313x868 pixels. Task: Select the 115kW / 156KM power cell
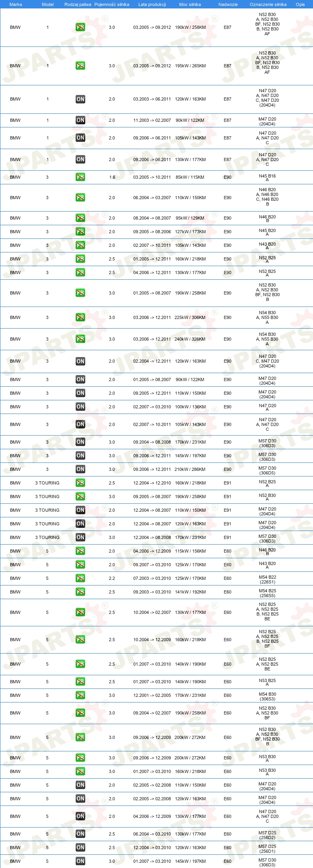tap(190, 551)
